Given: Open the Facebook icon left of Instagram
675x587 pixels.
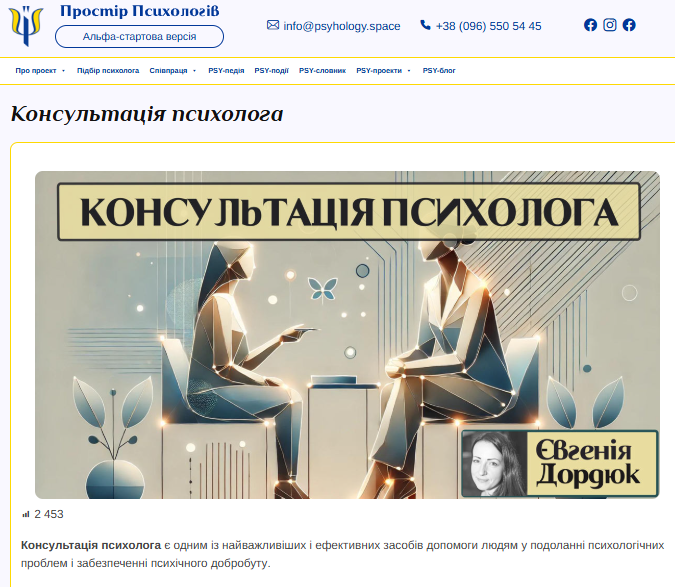Looking at the screenshot, I should point(590,25).
